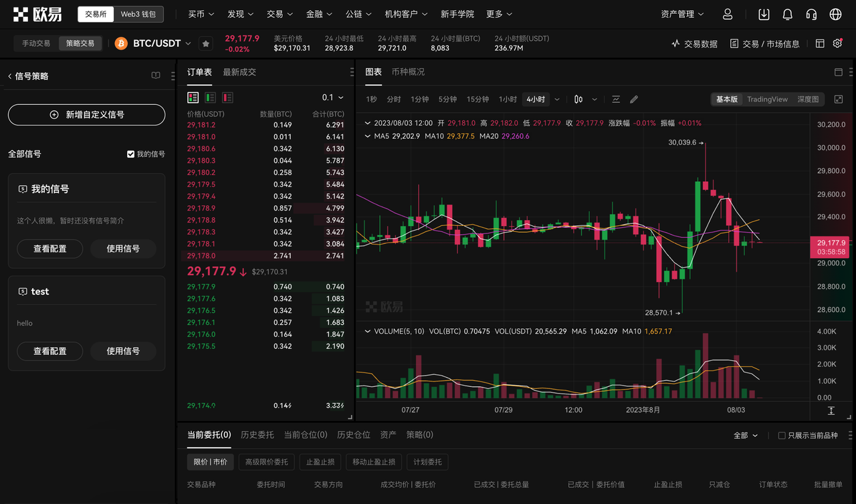Select the buy-side order book view icon
Screen dimensions: 856x504
[209, 98]
